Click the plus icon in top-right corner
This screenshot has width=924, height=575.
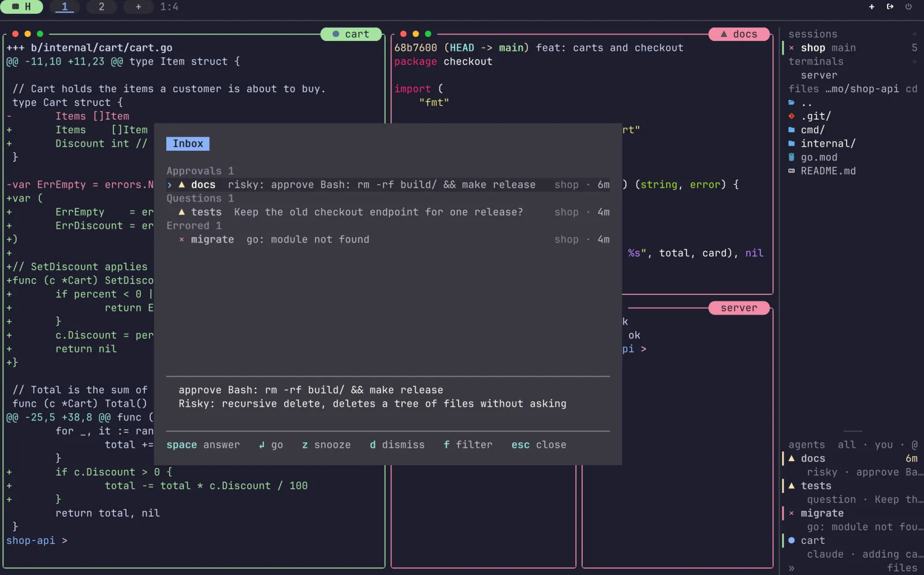tap(871, 7)
